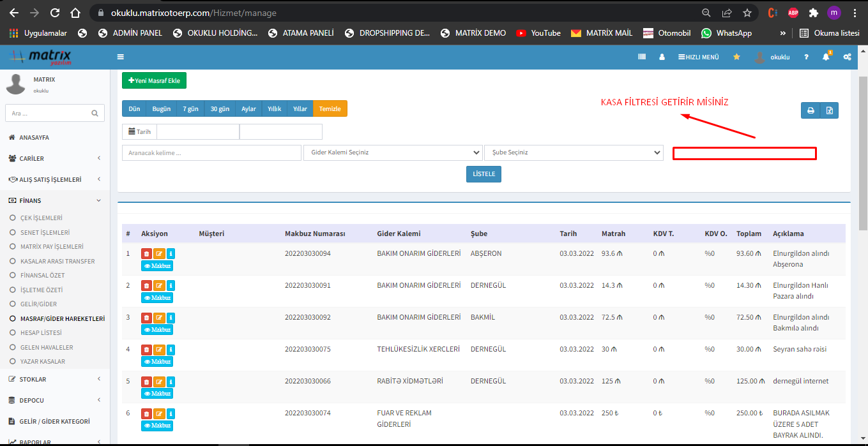The height and width of the screenshot is (446, 868).
Task: Delete row 1 with red trash icon
Action: tap(146, 253)
